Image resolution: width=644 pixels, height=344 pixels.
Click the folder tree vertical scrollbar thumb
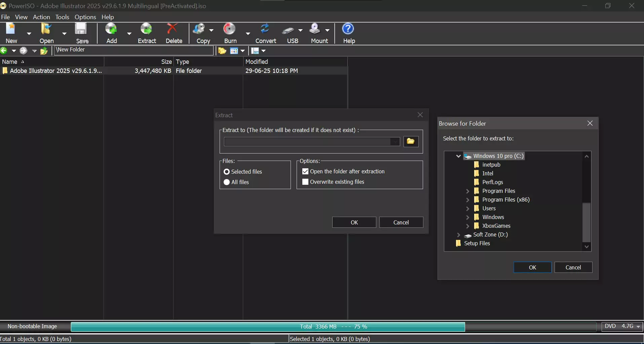pyautogui.click(x=586, y=222)
